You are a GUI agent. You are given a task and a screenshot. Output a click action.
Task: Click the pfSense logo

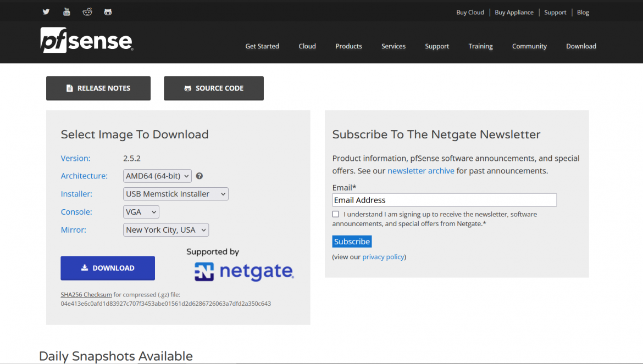tap(87, 40)
